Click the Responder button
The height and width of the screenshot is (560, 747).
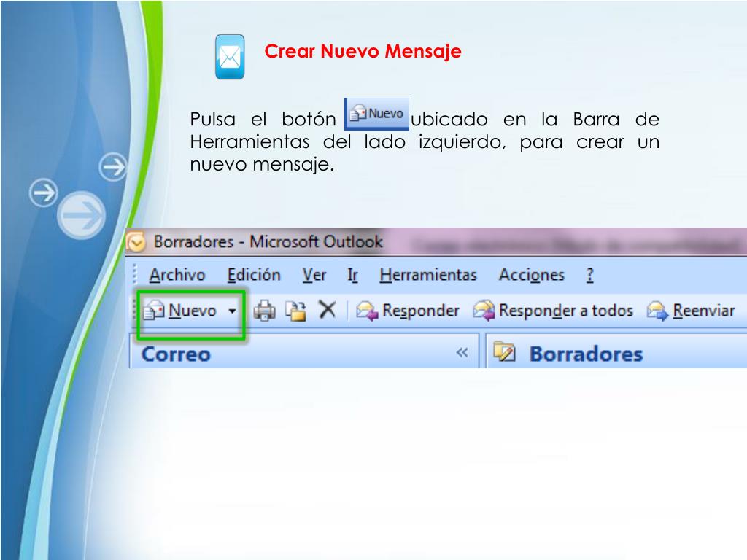point(408,311)
